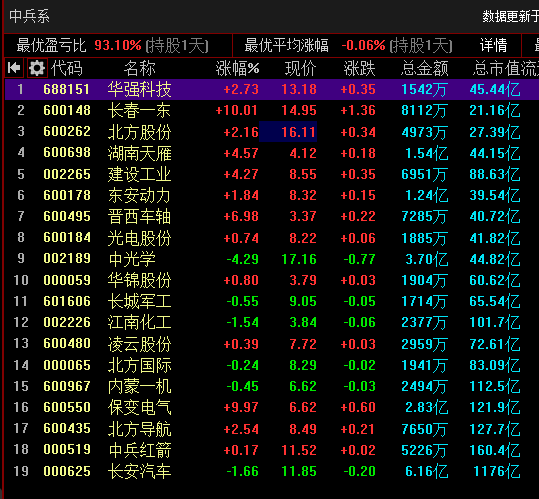
Task: Click 长安汽车's turnover 6.16亿
Action: (427, 471)
